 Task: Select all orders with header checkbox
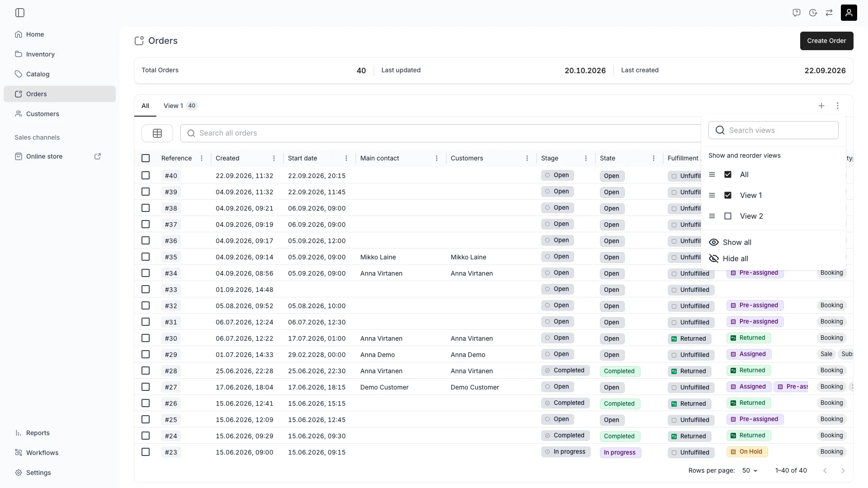coord(146,158)
